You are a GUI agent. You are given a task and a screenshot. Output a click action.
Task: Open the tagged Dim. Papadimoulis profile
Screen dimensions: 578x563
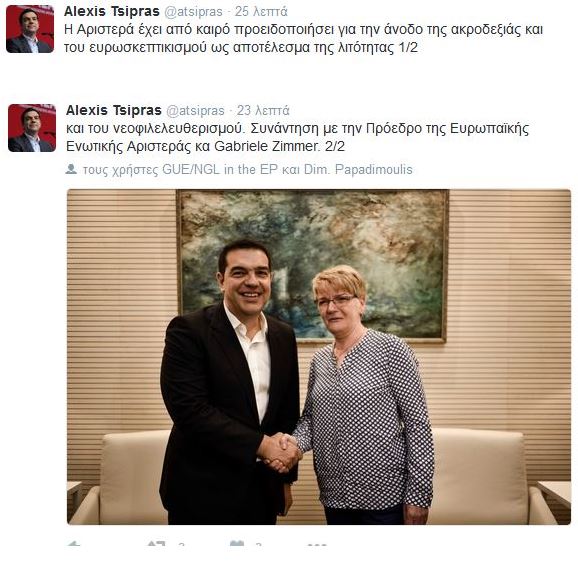358,170
